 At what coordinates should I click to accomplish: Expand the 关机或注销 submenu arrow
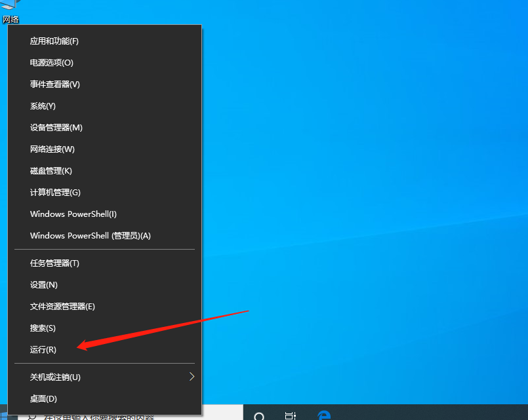coord(192,377)
